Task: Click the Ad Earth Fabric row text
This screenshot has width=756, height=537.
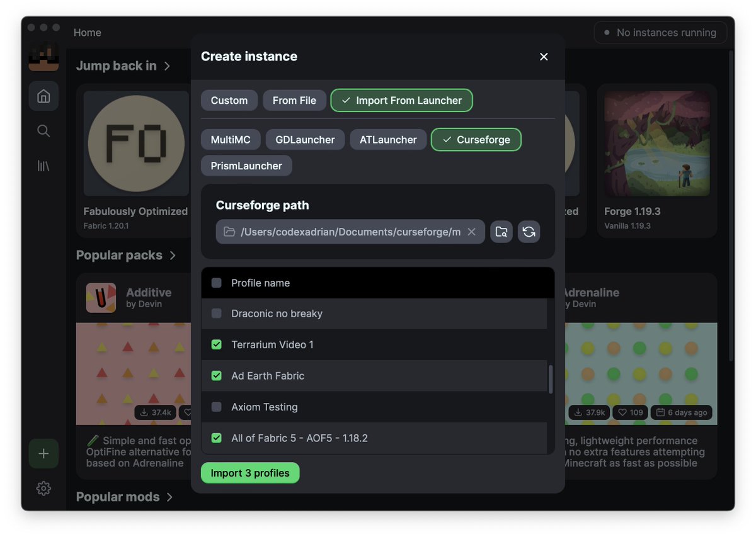Action: click(268, 376)
